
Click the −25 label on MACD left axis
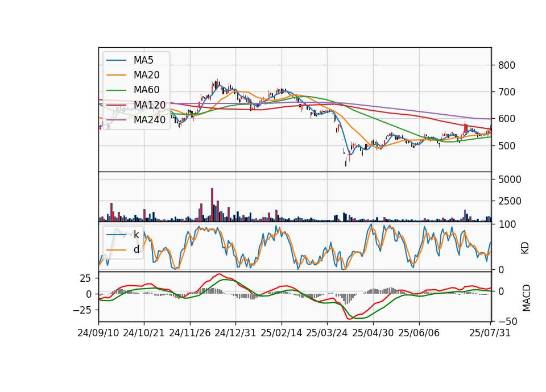(x=82, y=310)
